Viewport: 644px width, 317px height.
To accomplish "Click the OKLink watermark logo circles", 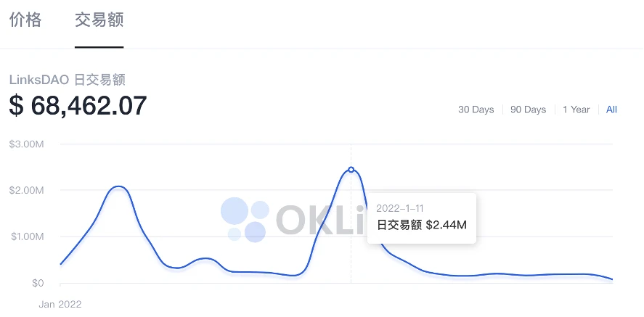I will (245, 219).
